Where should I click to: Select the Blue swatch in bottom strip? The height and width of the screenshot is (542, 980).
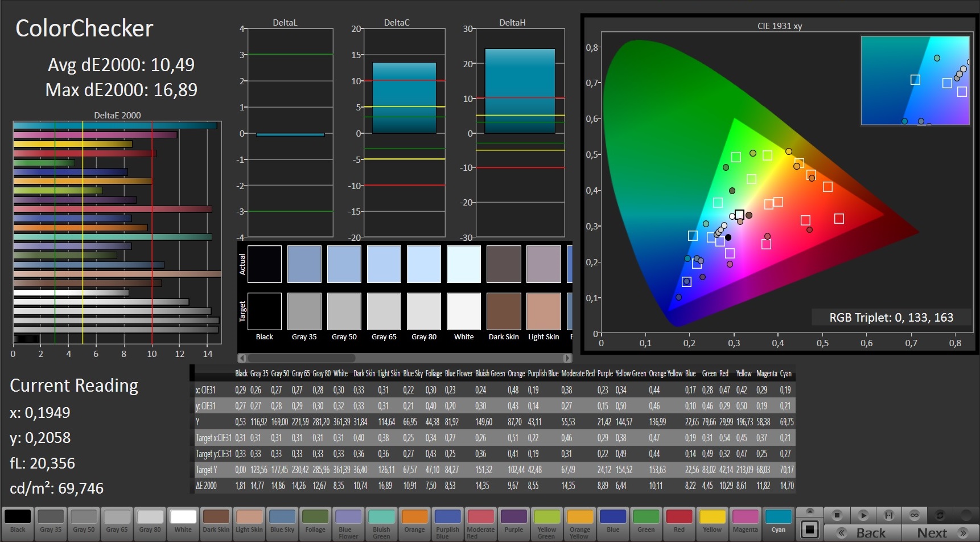click(x=613, y=523)
